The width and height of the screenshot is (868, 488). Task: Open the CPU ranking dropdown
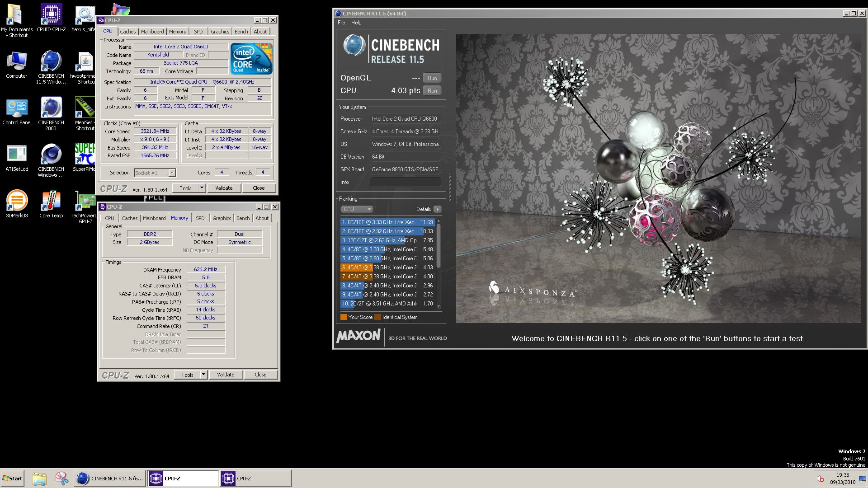(357, 209)
